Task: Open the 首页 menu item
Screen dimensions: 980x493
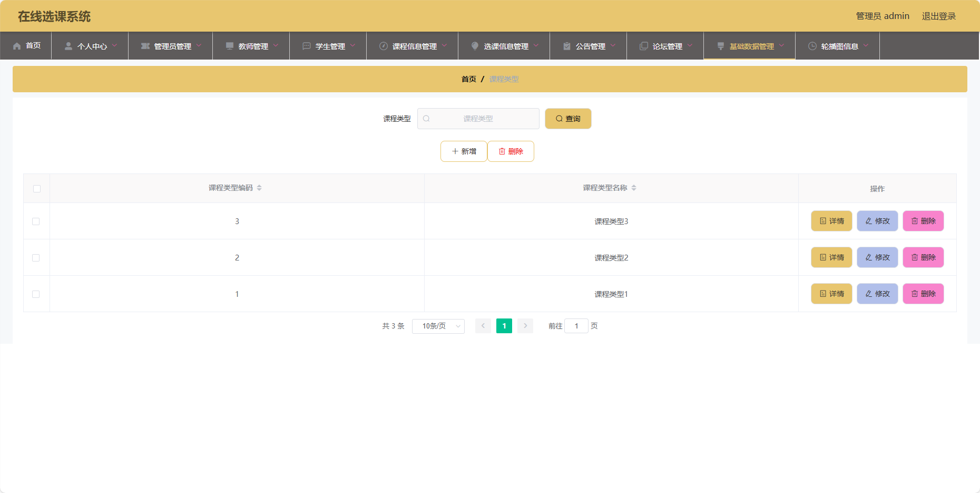Action: point(26,46)
